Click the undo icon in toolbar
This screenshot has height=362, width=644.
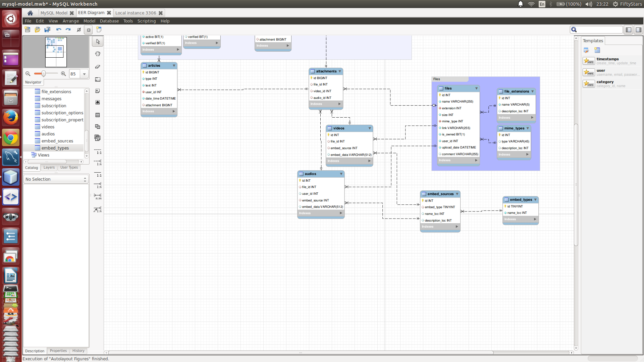tap(58, 29)
